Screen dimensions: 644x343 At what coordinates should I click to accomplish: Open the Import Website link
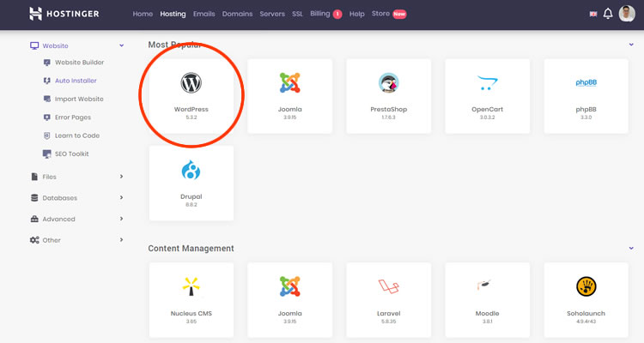[79, 99]
